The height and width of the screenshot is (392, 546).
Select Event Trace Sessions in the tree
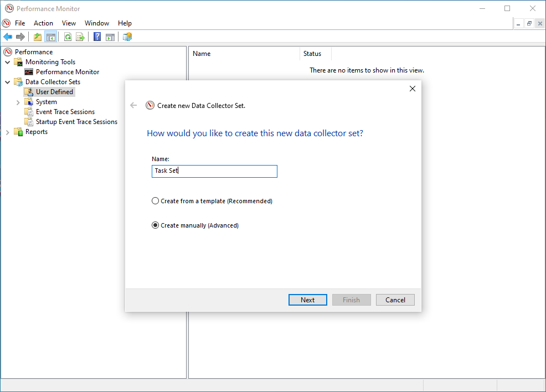66,111
